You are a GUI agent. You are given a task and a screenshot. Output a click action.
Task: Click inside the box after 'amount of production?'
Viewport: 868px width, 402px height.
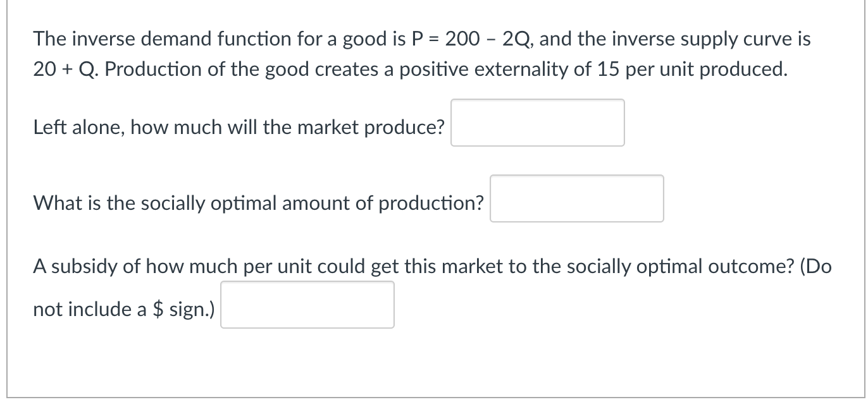(x=576, y=199)
